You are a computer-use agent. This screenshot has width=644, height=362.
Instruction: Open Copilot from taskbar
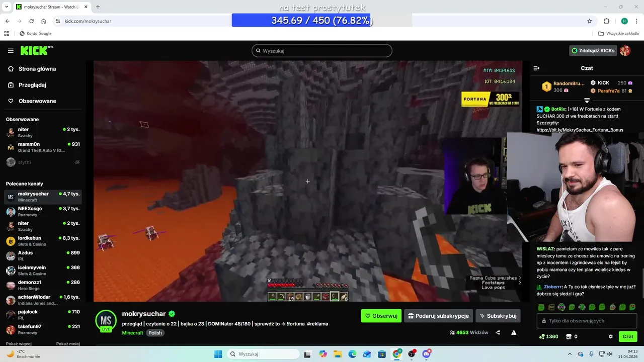[x=323, y=354]
